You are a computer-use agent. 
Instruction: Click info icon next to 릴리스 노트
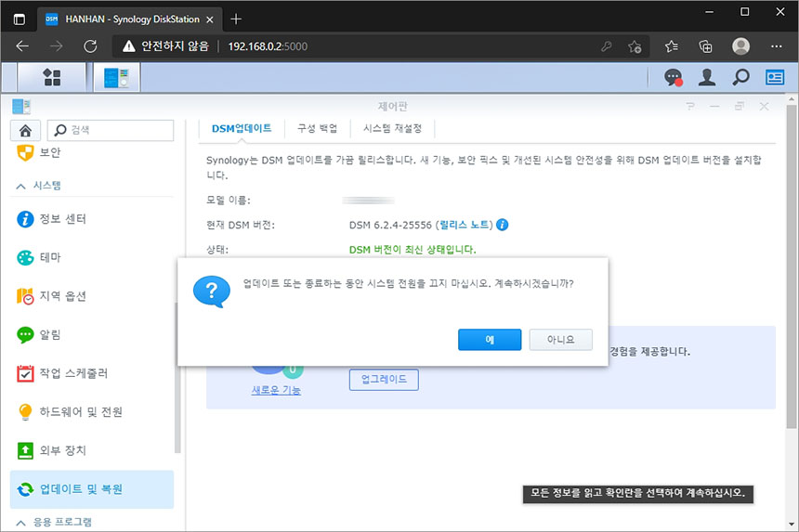503,225
